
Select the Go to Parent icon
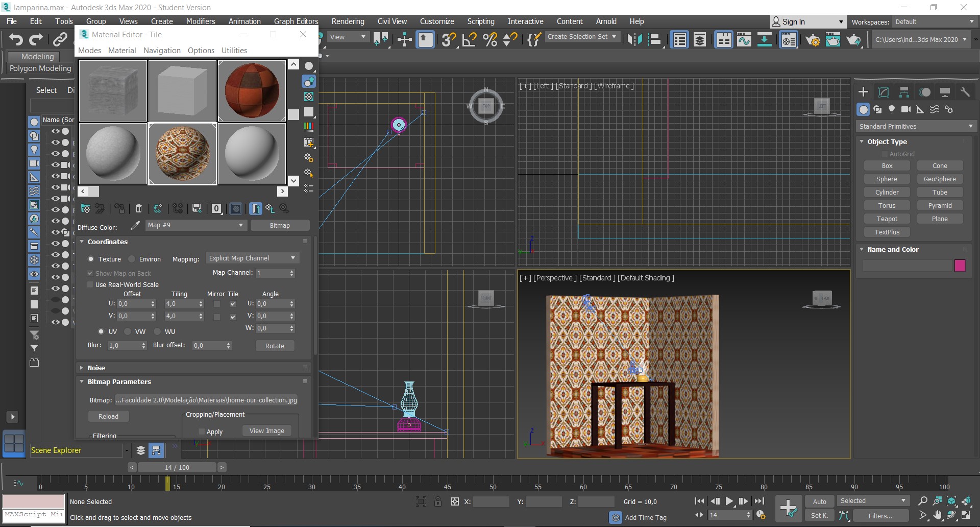pos(269,208)
